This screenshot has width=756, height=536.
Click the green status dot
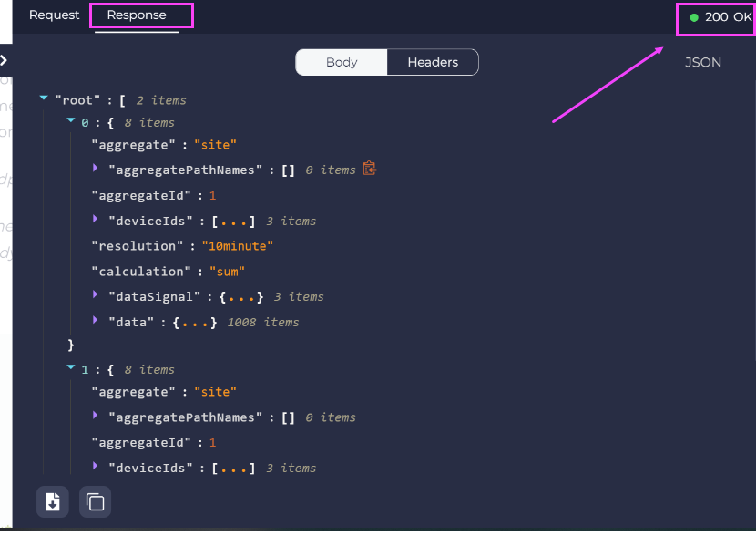[695, 16]
